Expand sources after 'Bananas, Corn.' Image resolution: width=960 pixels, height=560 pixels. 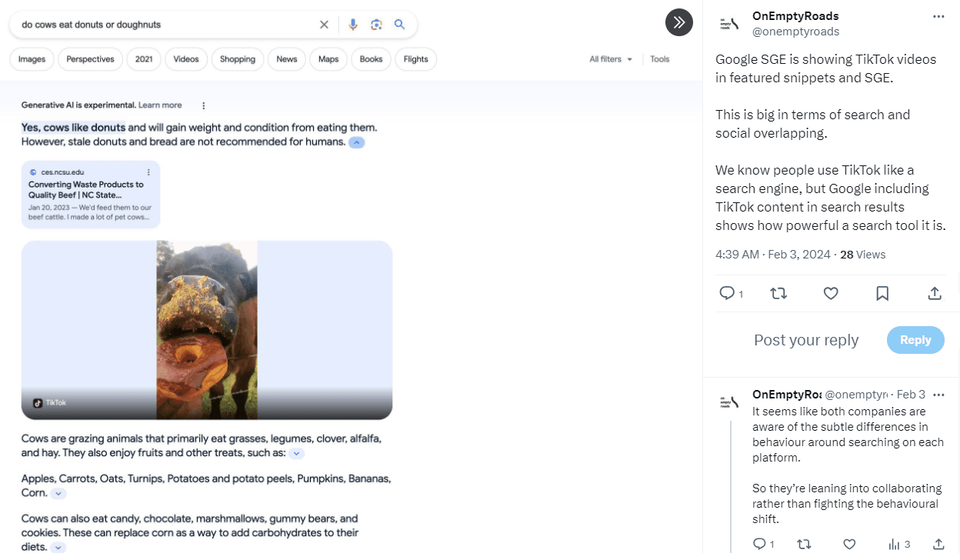click(x=58, y=493)
